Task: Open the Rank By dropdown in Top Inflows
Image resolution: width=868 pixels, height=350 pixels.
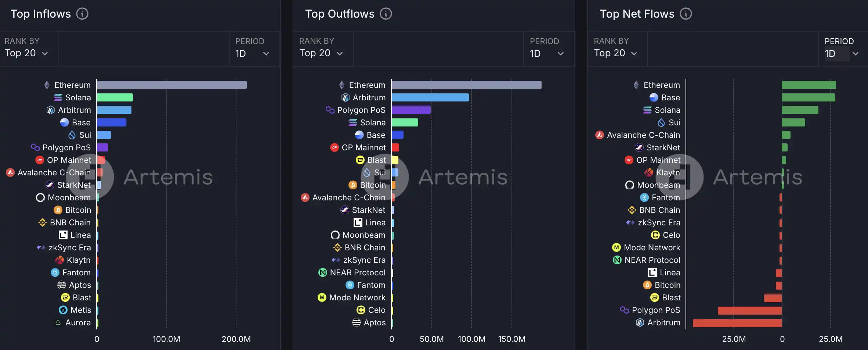Action: pos(26,53)
